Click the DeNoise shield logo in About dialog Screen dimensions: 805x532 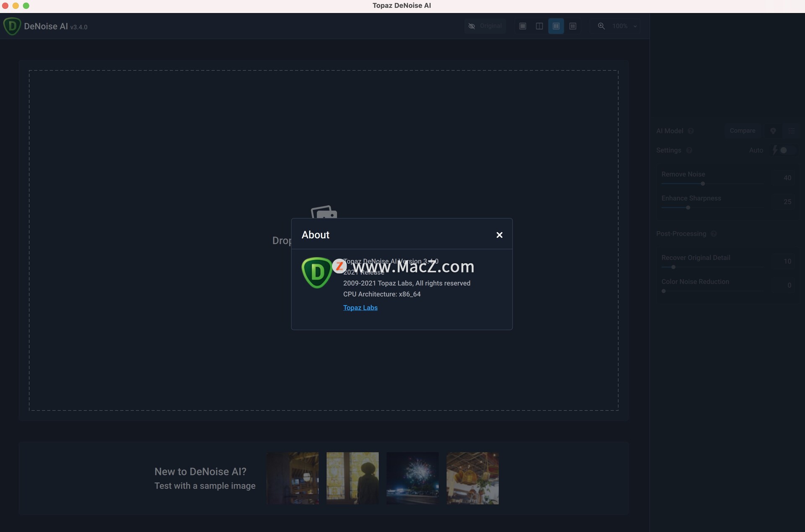coord(317,272)
